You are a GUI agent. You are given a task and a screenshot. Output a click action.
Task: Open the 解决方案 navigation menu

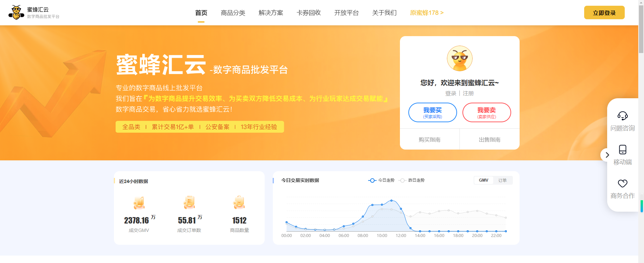coord(271,13)
